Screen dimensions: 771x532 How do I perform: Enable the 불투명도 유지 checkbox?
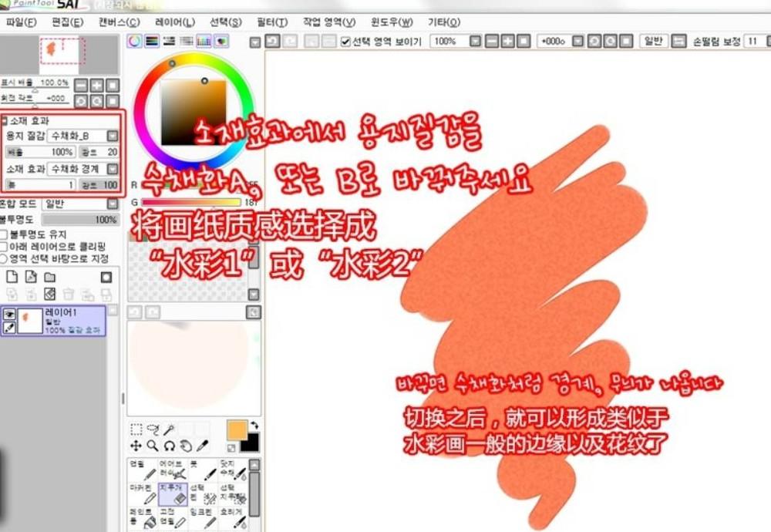tap(5, 234)
